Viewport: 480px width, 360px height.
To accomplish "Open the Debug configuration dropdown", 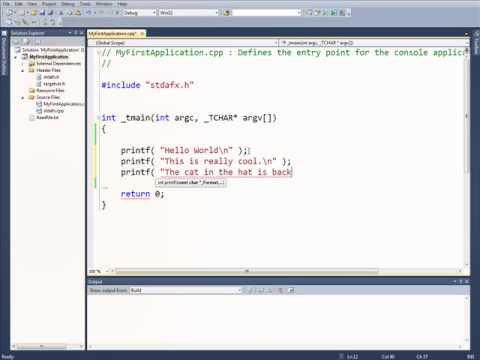I will pos(140,13).
